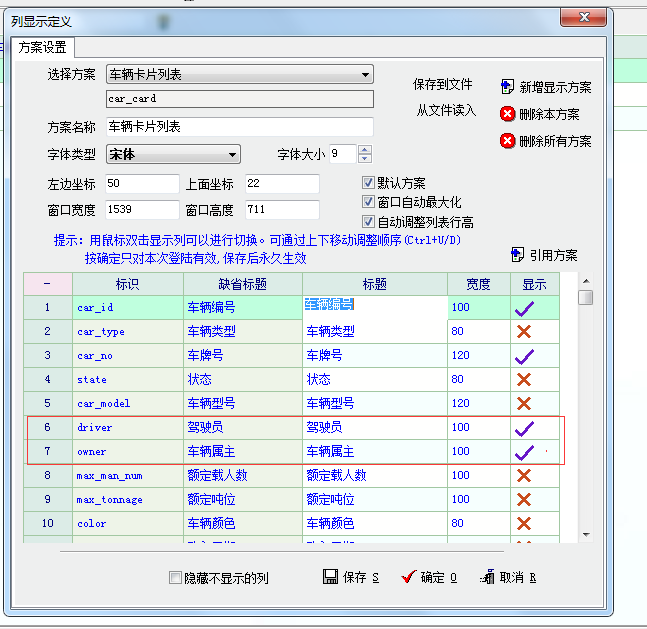The image size is (647, 629).
Task: Select the 方案设置 tab
Action: (x=42, y=47)
